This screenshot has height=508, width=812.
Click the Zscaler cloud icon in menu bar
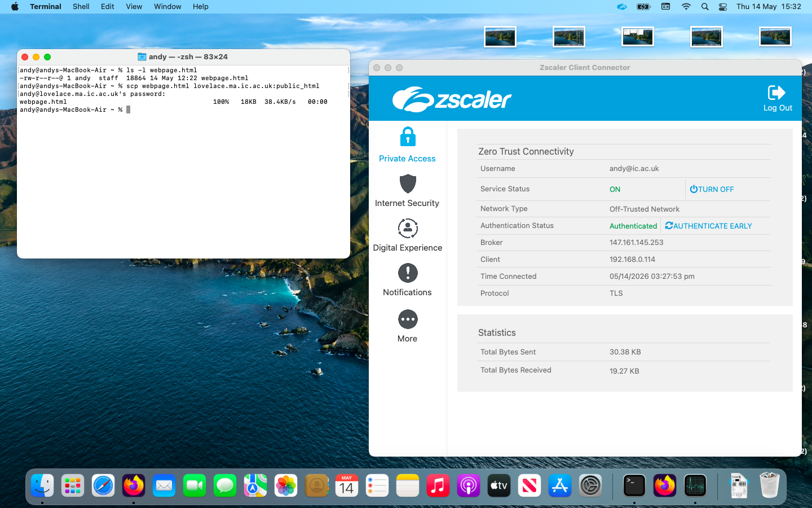click(x=622, y=7)
